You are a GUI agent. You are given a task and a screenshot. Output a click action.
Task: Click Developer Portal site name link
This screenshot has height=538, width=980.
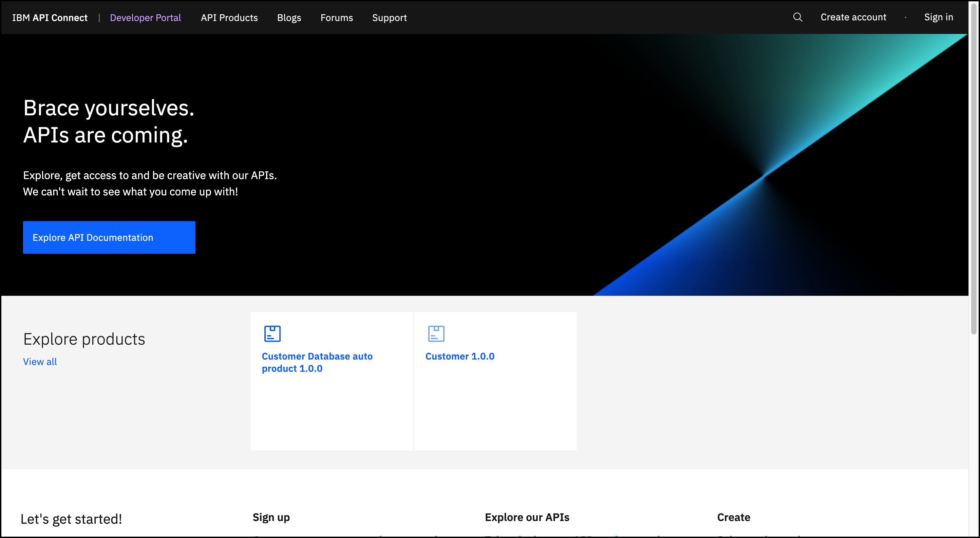coord(145,18)
